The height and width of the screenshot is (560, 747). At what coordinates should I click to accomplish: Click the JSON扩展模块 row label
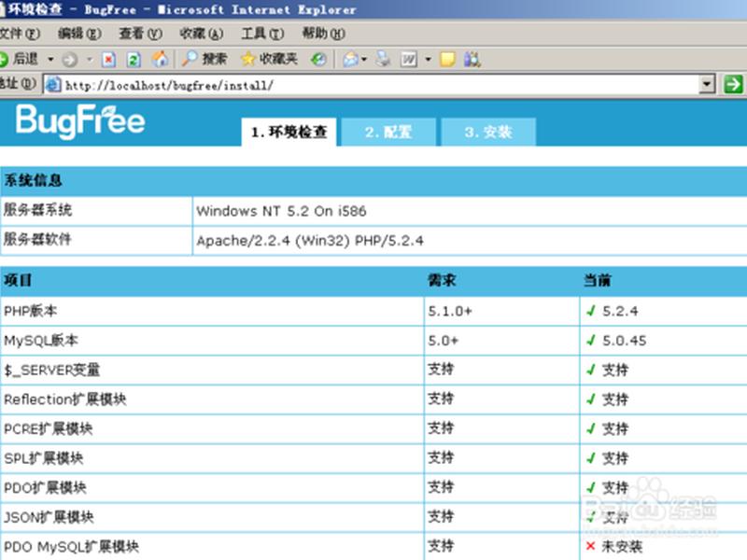(x=49, y=517)
